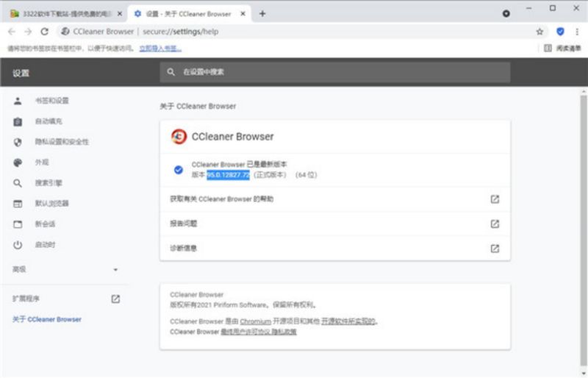Viewport: 588px width, 378px height.
Task: Open a new tab with the plus button
Action: tap(262, 14)
